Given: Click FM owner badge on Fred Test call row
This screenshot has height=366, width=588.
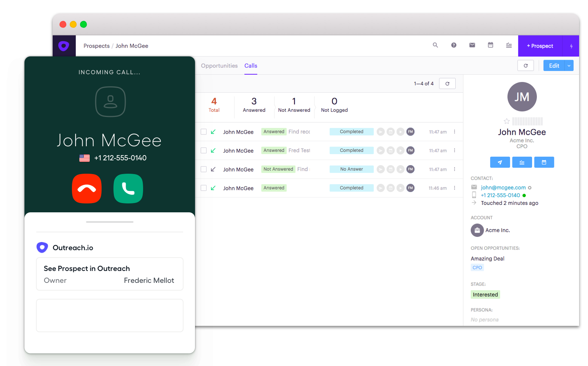Looking at the screenshot, I should pyautogui.click(x=410, y=150).
